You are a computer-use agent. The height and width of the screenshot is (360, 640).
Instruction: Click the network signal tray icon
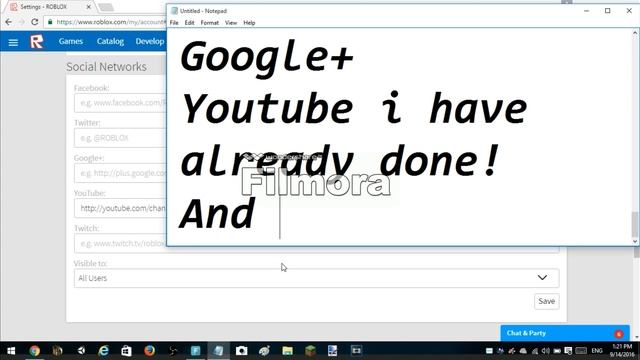tap(535, 351)
